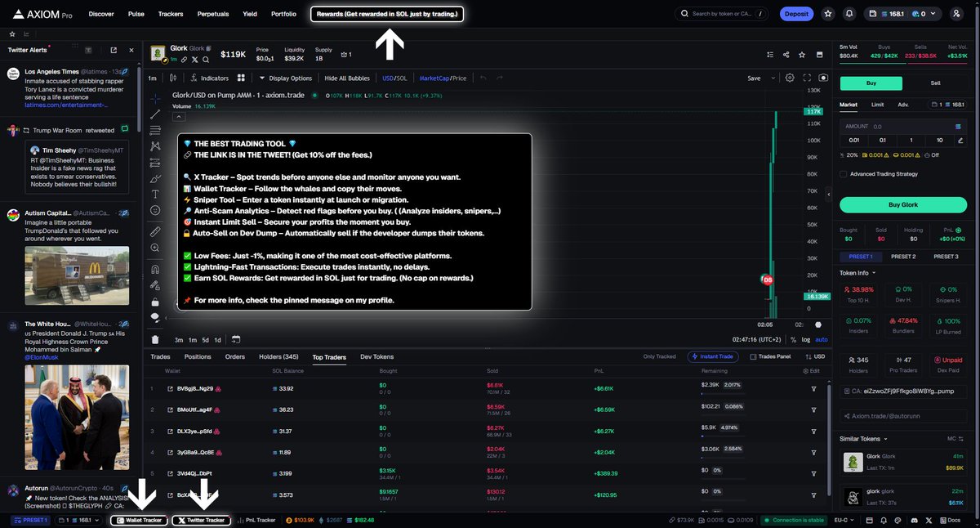Open the notifications bell

[x=849, y=14]
